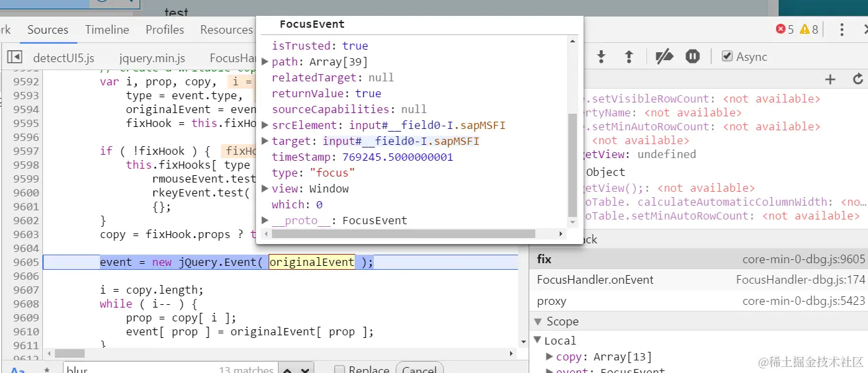Toggle the pause on exceptions octagon icon
This screenshot has height=373, width=868.
point(693,57)
